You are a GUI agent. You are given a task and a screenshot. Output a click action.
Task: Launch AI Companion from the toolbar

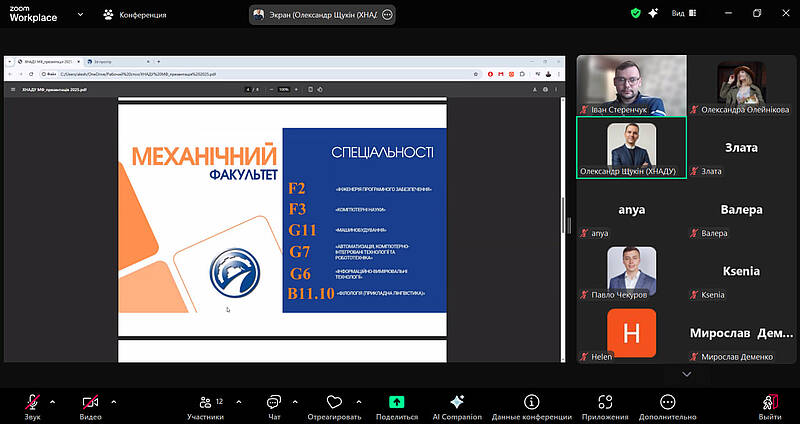pyautogui.click(x=457, y=401)
